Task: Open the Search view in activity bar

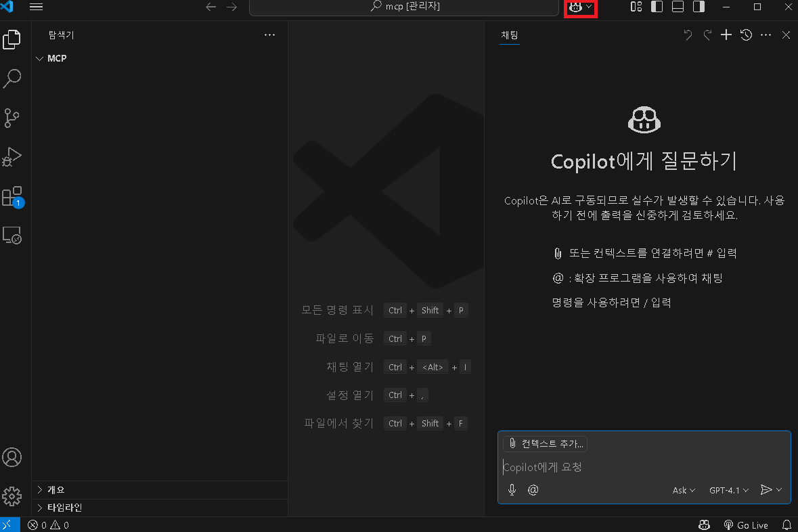Action: (x=12, y=79)
